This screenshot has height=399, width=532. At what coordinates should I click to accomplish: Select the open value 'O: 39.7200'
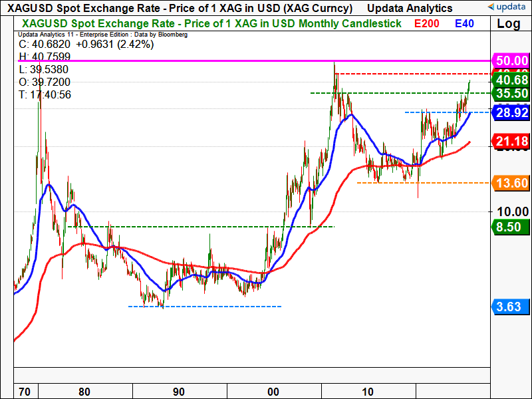point(45,82)
